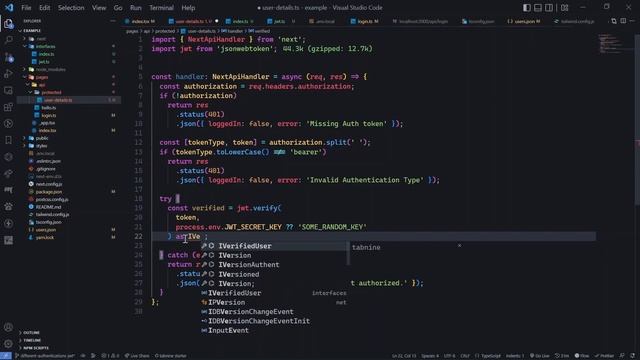
Task: Open the Source Control view
Action: (8, 57)
